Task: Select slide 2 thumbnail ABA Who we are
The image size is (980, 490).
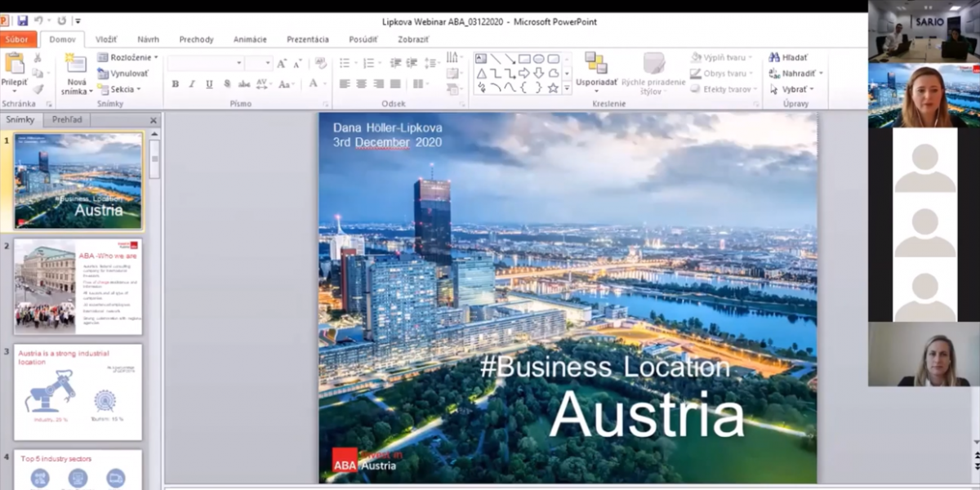Action: click(x=78, y=287)
